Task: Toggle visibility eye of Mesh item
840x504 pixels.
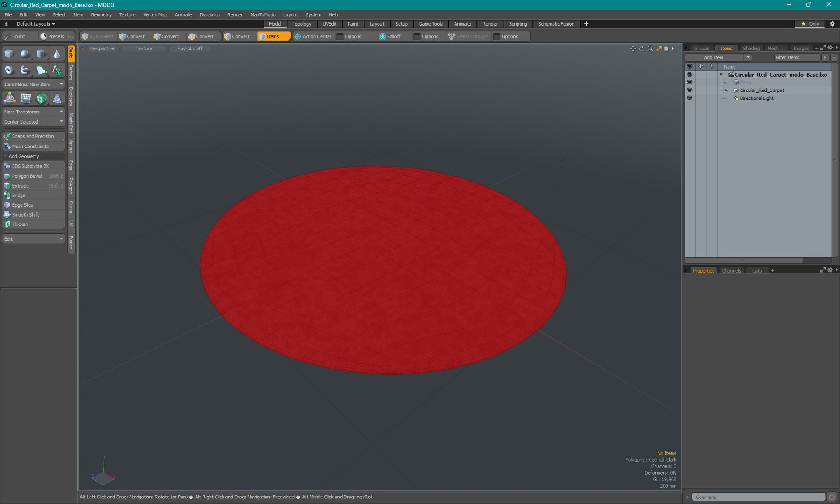Action: pos(689,82)
